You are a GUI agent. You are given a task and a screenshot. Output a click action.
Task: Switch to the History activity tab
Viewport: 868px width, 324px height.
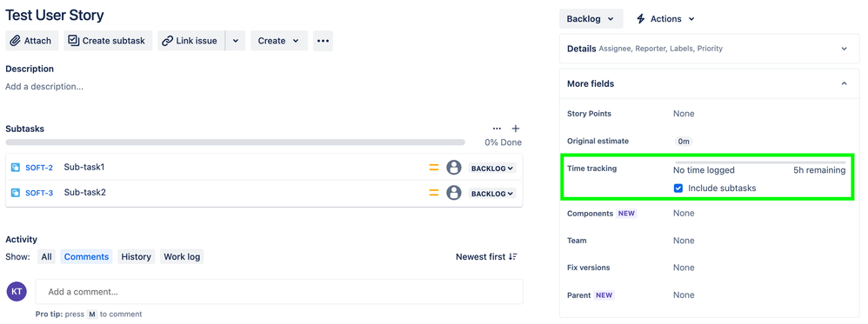pyautogui.click(x=137, y=256)
